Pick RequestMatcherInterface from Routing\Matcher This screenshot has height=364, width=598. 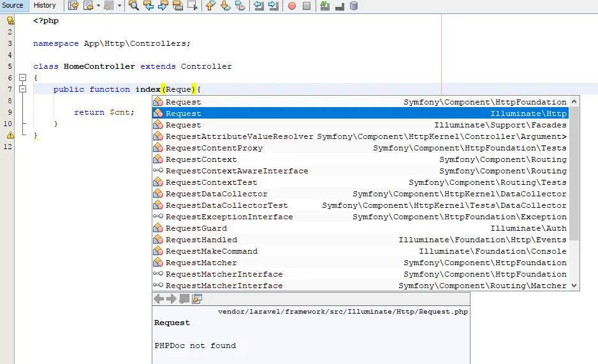point(360,285)
